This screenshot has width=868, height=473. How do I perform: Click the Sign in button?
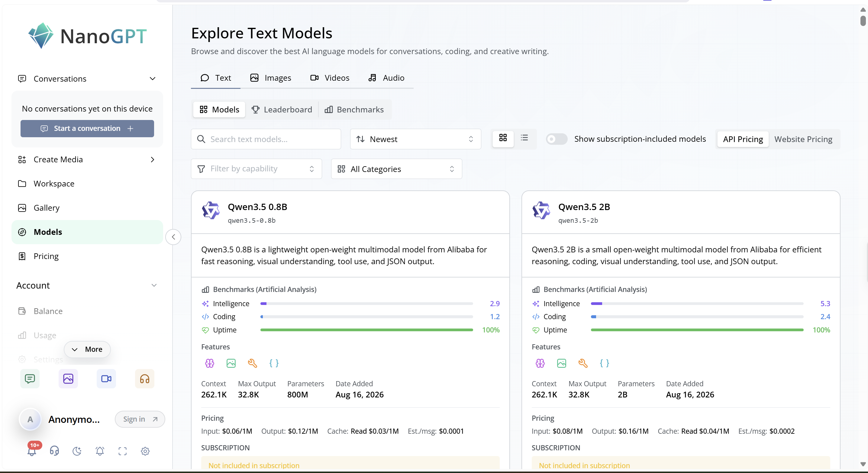(x=140, y=419)
